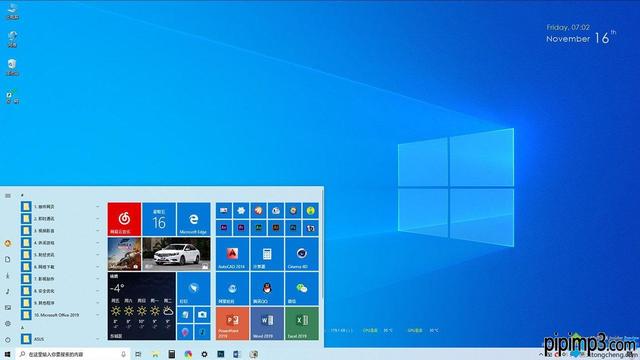Open the Forza racing game tile
The image size is (640, 360).
(x=124, y=254)
